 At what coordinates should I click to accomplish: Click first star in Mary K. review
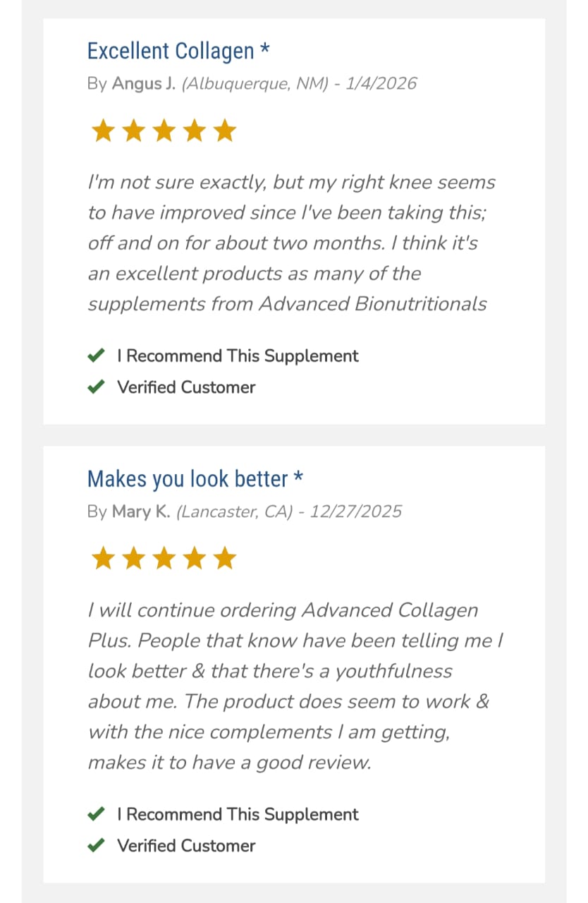click(103, 559)
